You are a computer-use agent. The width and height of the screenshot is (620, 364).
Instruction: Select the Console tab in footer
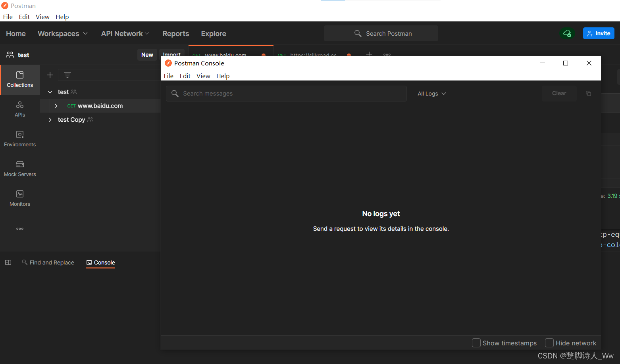click(x=101, y=262)
